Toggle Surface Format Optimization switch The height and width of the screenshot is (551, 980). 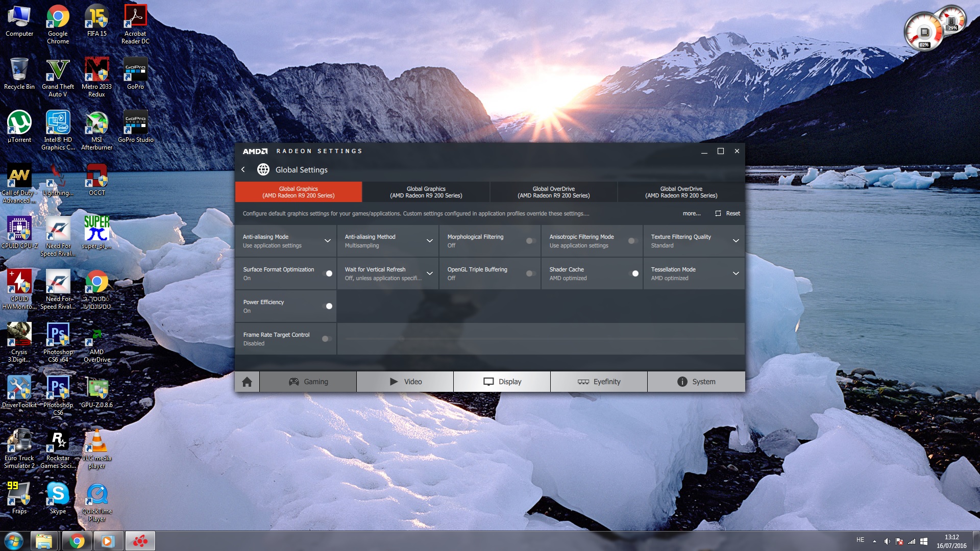pos(327,273)
